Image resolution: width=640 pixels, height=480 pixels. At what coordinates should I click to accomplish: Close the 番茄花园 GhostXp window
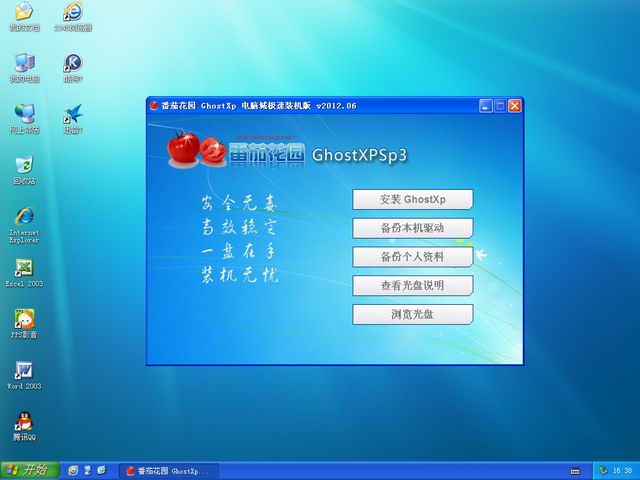[x=515, y=106]
